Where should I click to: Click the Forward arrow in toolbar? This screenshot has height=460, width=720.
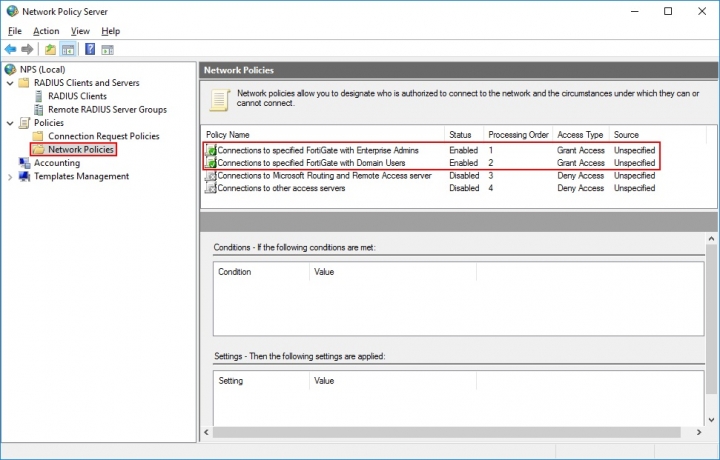[27, 49]
